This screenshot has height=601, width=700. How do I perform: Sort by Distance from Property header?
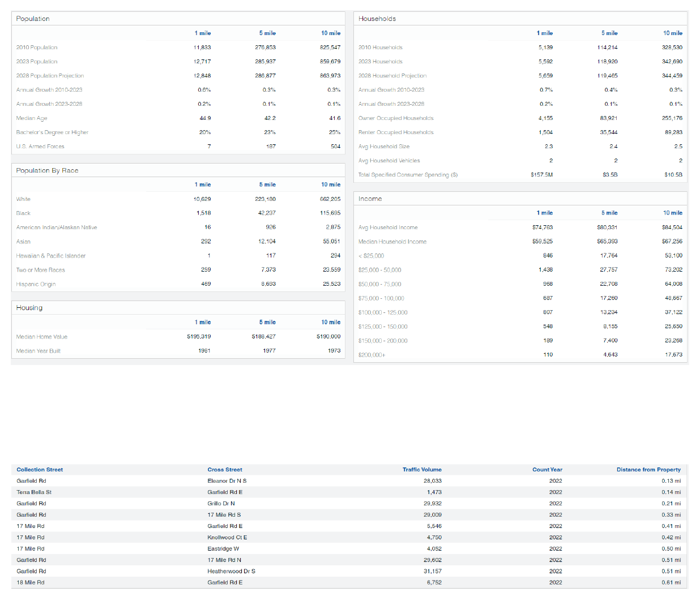pos(648,470)
